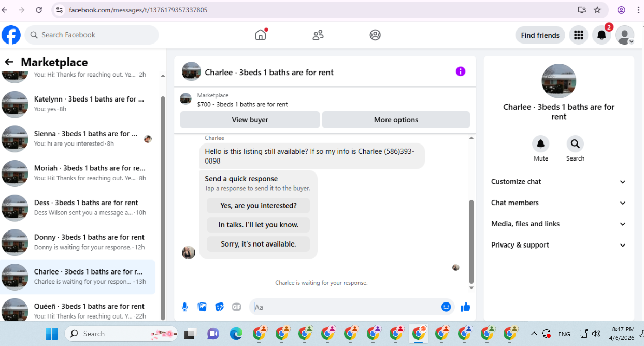
Task: Open the browser three-dot menu
Action: point(638,10)
